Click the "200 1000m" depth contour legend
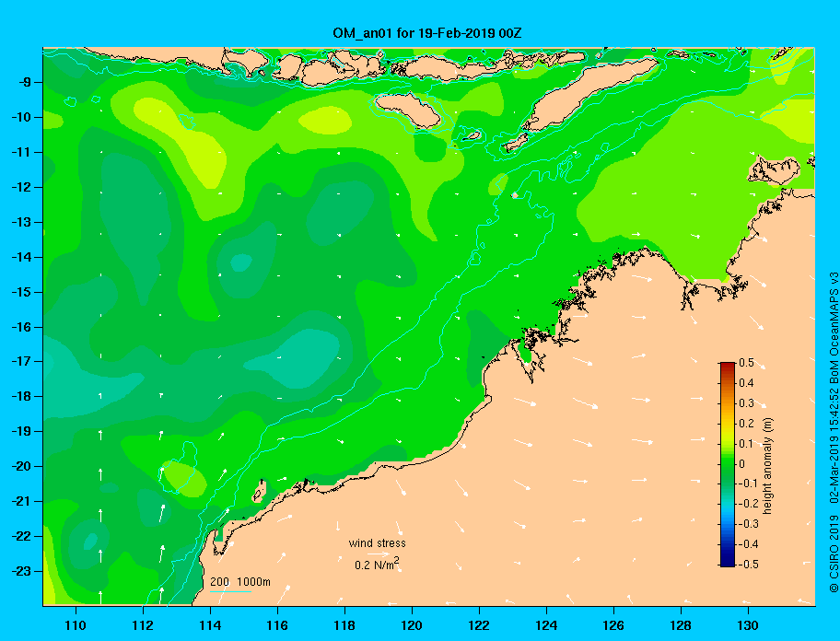Image resolution: width=840 pixels, height=641 pixels. pyautogui.click(x=240, y=582)
